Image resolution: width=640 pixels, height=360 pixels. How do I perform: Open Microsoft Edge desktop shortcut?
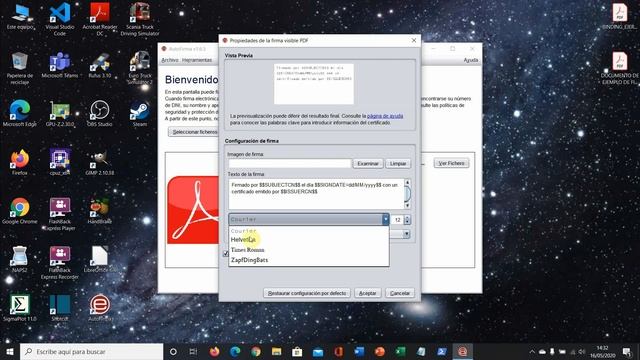pyautogui.click(x=20, y=113)
